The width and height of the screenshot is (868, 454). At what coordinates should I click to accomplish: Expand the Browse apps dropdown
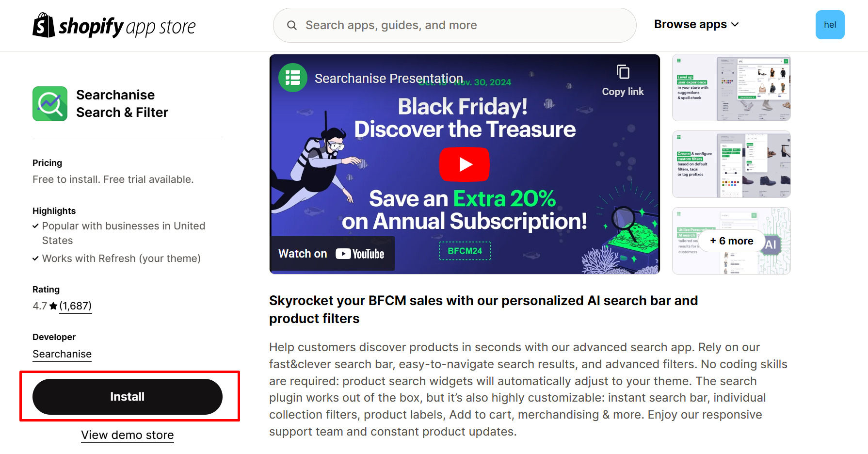coord(696,24)
